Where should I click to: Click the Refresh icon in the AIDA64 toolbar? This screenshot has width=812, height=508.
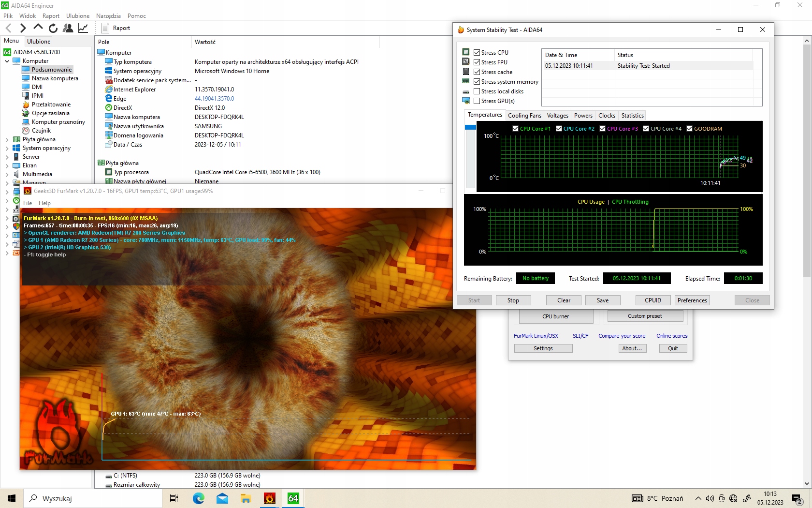(53, 28)
